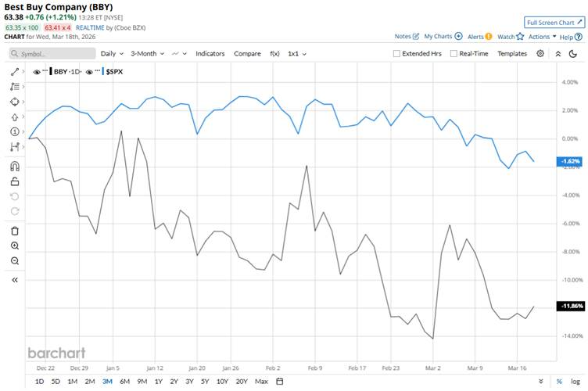Open the Indicators menu
Screen dimensions: 588x391
(210, 54)
